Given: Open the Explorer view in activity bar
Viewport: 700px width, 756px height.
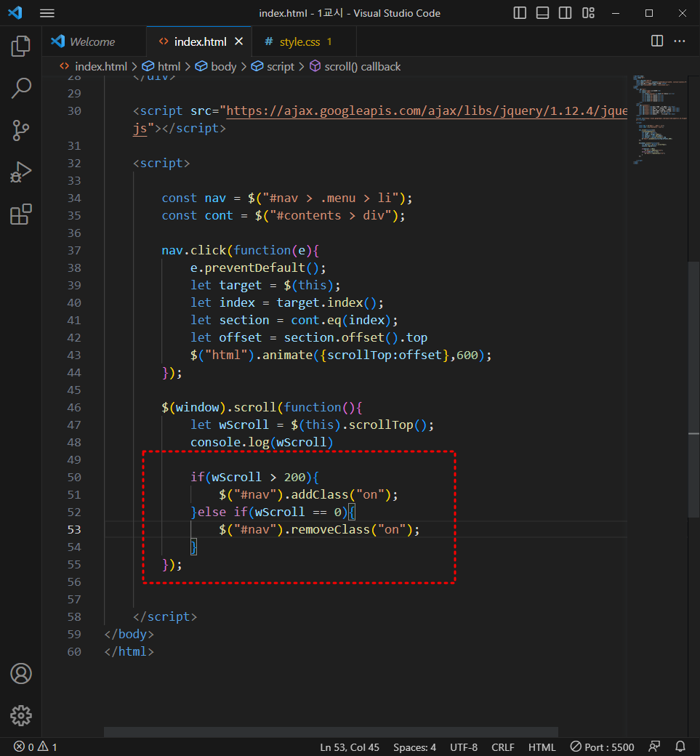Looking at the screenshot, I should pyautogui.click(x=21, y=47).
